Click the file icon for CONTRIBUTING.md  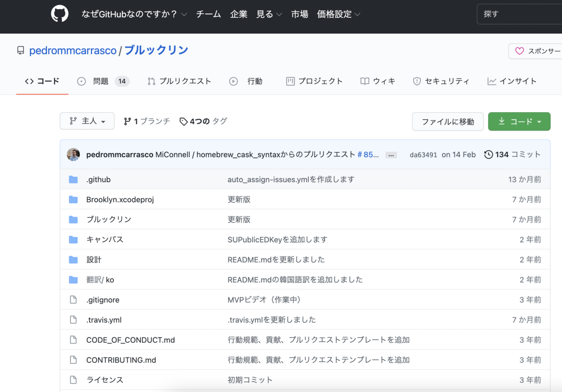(x=73, y=360)
